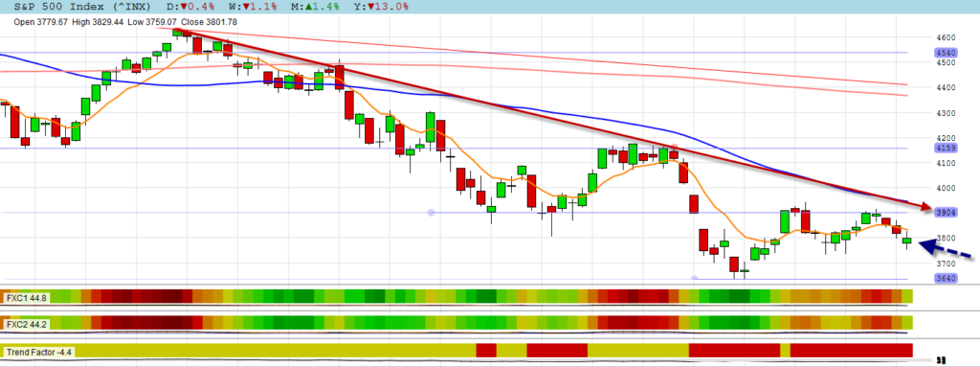980x367 pixels.
Task: Click the 3700 price axis label
Action: [945, 264]
